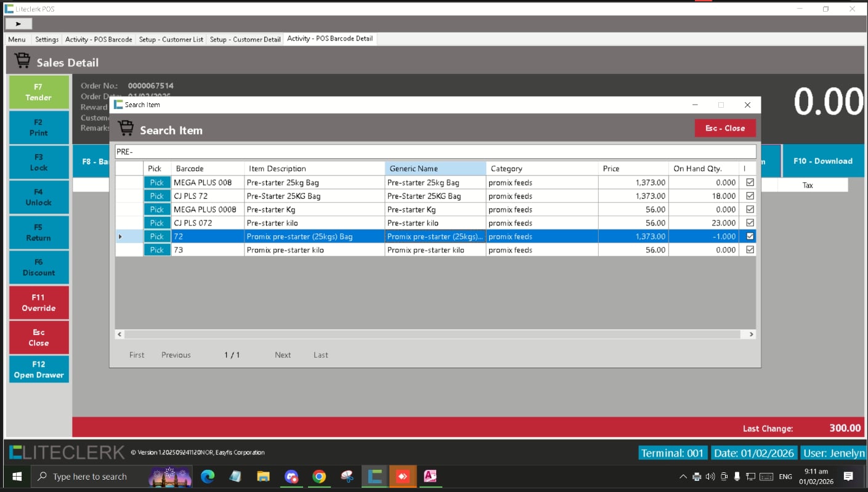The width and height of the screenshot is (868, 492).
Task: Open Microsoft Edge from the taskbar
Action: click(x=208, y=476)
